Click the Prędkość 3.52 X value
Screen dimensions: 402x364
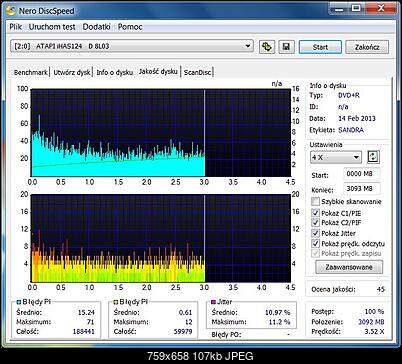tap(374, 332)
